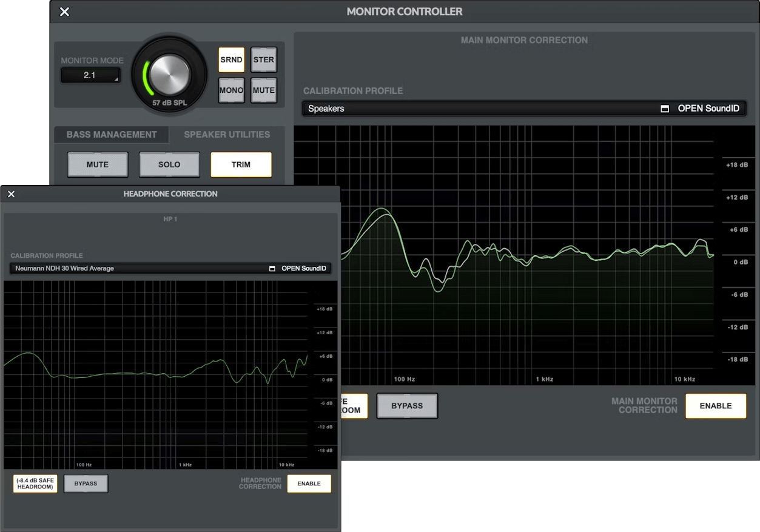The height and width of the screenshot is (532, 760).
Task: Bypass the headphone correction
Action: click(86, 483)
